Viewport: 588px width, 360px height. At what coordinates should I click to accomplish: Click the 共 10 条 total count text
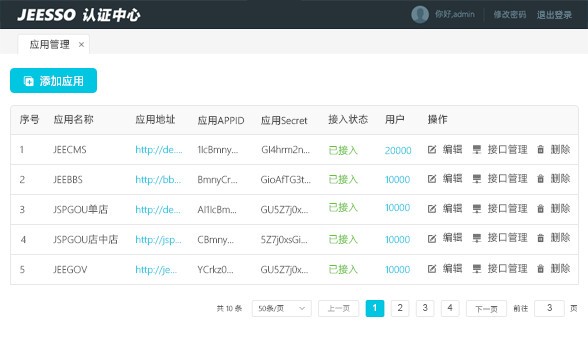(x=229, y=309)
